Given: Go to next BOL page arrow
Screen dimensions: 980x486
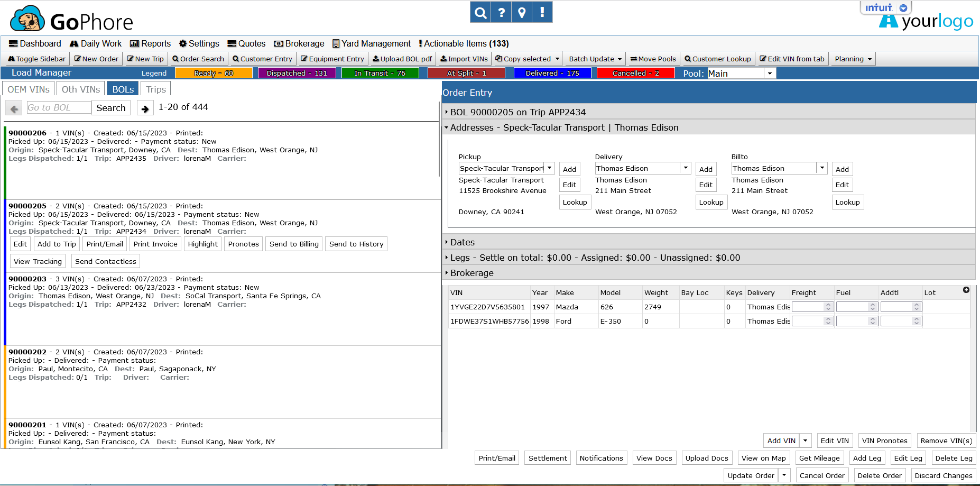Looking at the screenshot, I should pyautogui.click(x=145, y=108).
